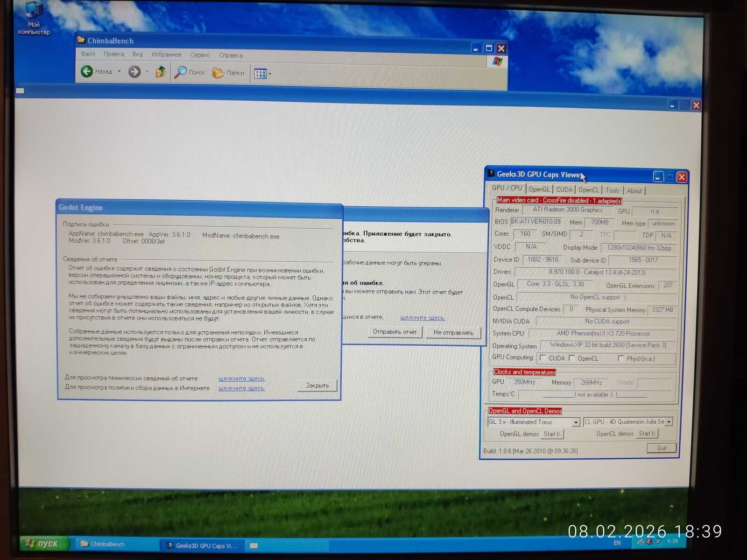Click the Mem value 700MB
Screen dimensions: 747x560
pos(599,223)
